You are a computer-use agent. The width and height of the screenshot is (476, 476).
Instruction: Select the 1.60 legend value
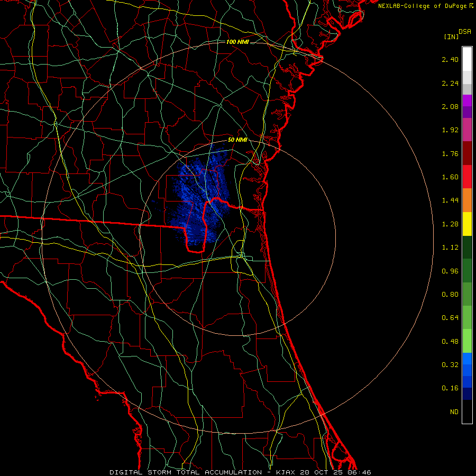[450, 177]
